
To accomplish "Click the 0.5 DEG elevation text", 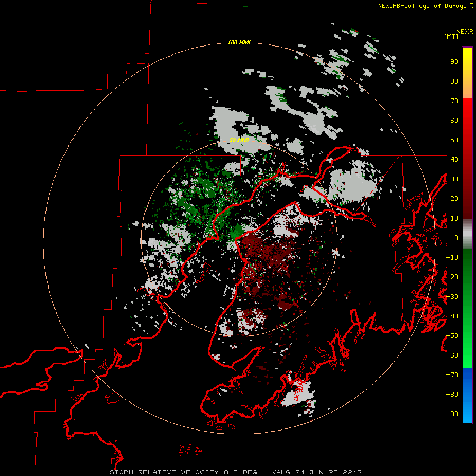I will (x=241, y=472).
